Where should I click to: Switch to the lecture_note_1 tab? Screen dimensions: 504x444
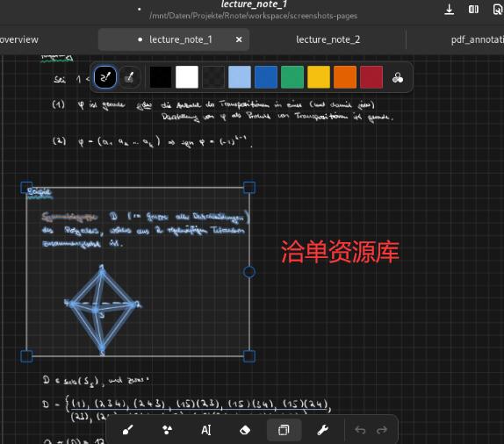(174, 39)
